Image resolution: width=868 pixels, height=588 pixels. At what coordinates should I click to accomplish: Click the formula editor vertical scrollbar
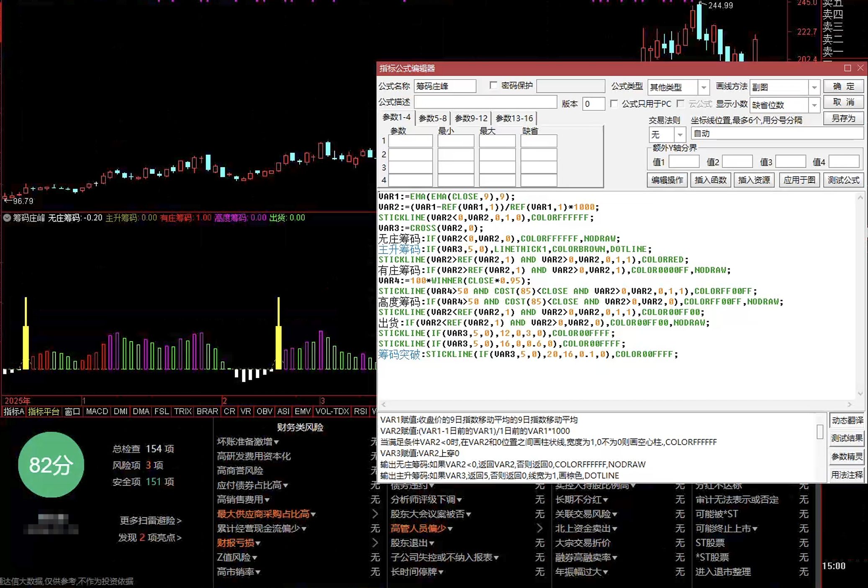[x=860, y=295]
